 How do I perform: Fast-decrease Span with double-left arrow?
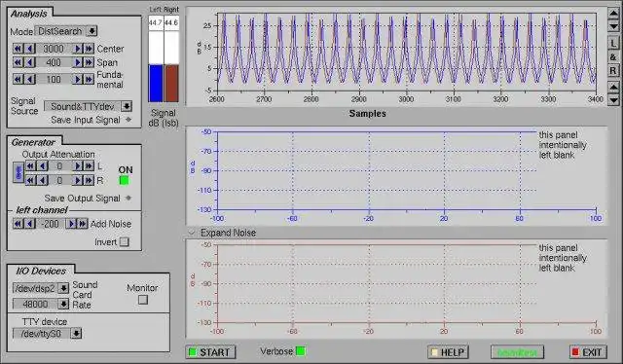pyautogui.click(x=18, y=62)
